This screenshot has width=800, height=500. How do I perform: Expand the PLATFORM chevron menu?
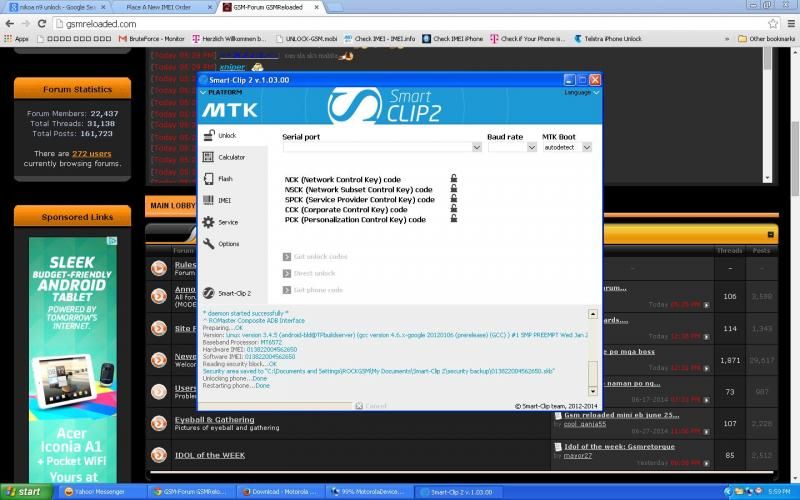pos(203,92)
